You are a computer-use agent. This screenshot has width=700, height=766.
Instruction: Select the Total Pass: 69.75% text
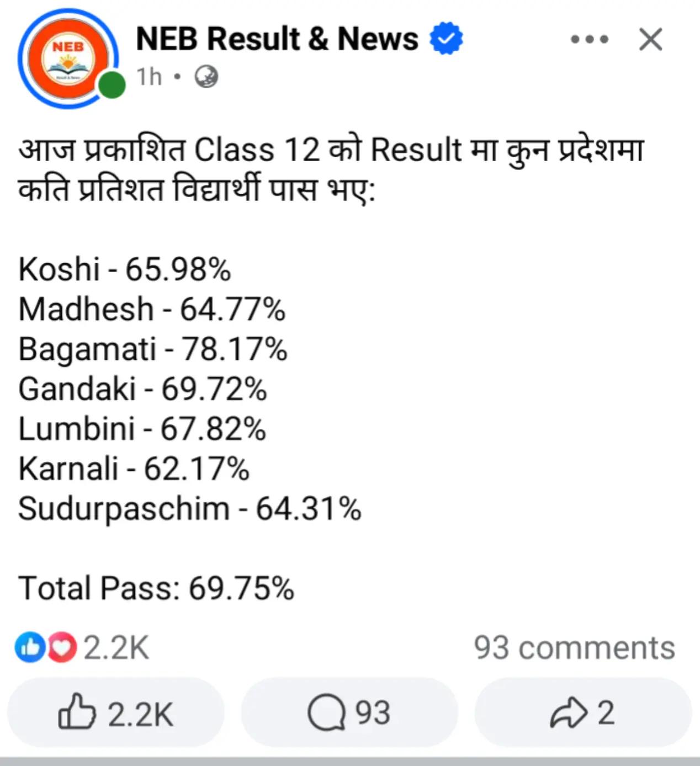[156, 588]
